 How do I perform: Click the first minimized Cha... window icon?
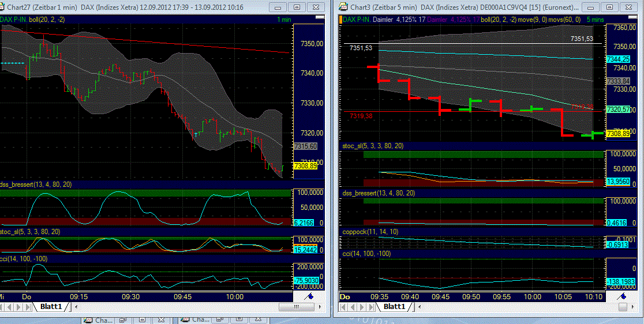click(88, 320)
